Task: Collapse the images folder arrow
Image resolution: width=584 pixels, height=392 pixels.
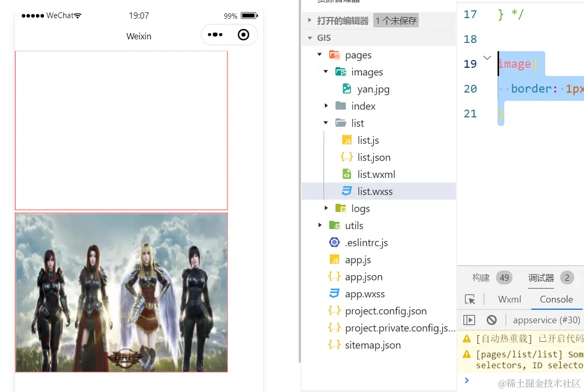Action: [326, 71]
